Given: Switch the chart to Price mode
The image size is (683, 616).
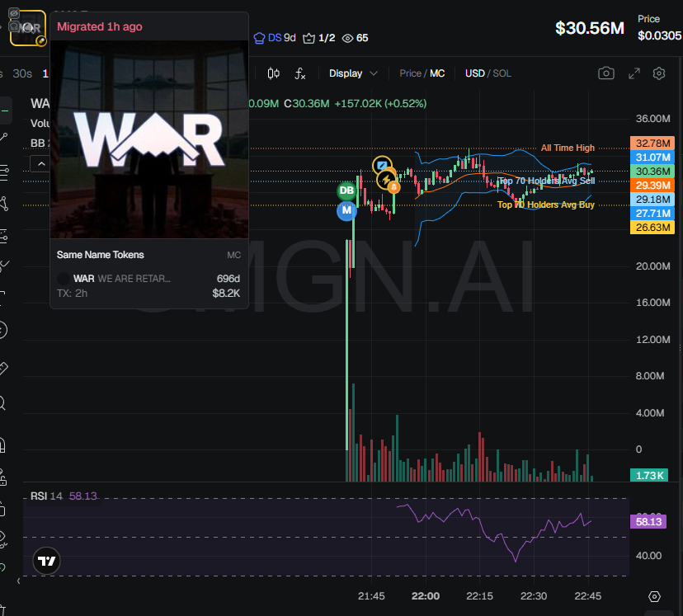Looking at the screenshot, I should click(x=410, y=73).
